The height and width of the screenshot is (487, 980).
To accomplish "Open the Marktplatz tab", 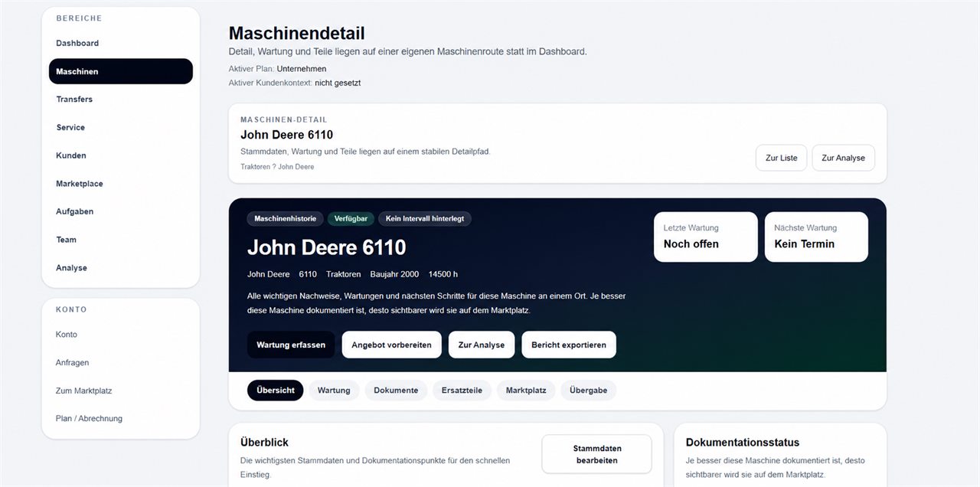I will coord(526,391).
